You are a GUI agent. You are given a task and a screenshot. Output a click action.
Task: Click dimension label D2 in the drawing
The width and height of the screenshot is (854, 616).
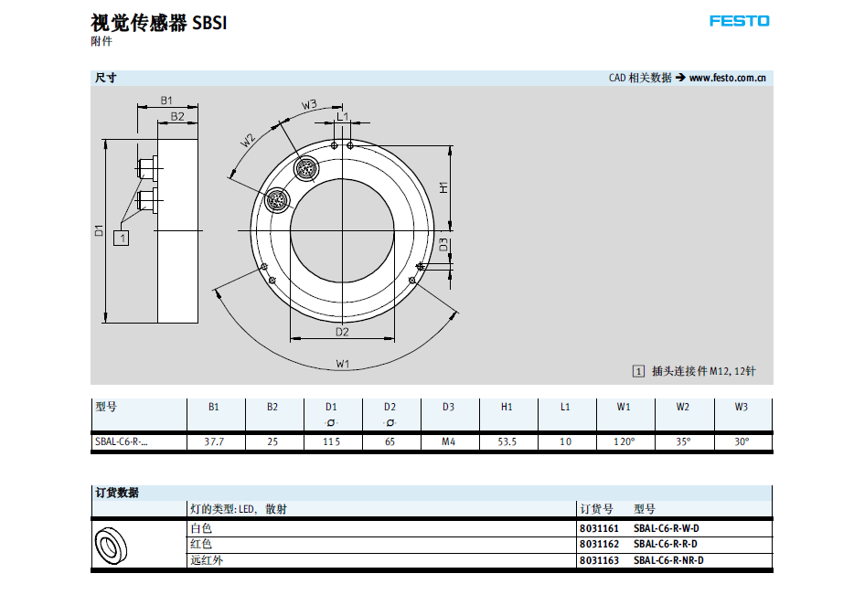tap(342, 332)
